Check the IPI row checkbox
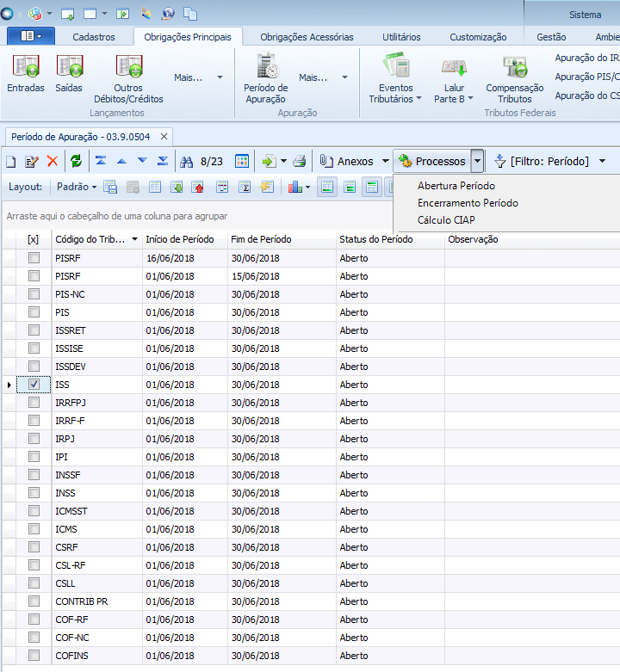620x672 pixels. [x=34, y=456]
